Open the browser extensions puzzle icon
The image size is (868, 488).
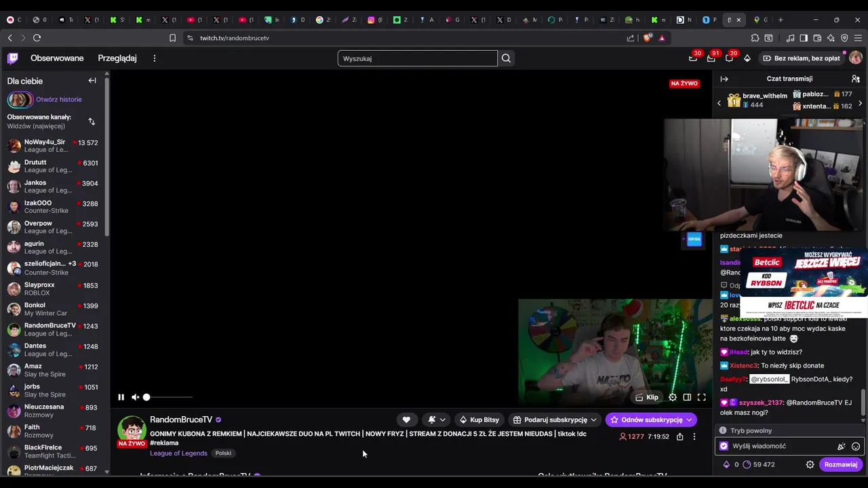(755, 38)
